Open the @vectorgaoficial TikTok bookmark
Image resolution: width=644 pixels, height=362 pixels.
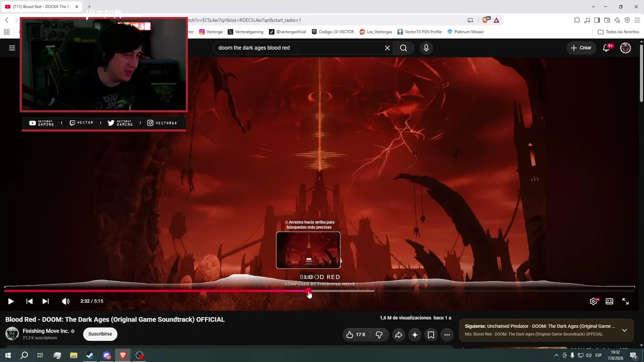click(287, 32)
